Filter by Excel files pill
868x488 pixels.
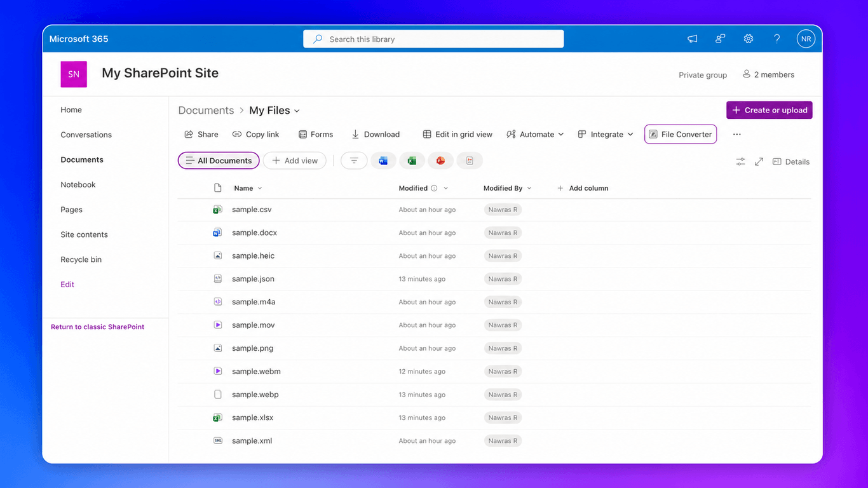click(412, 161)
